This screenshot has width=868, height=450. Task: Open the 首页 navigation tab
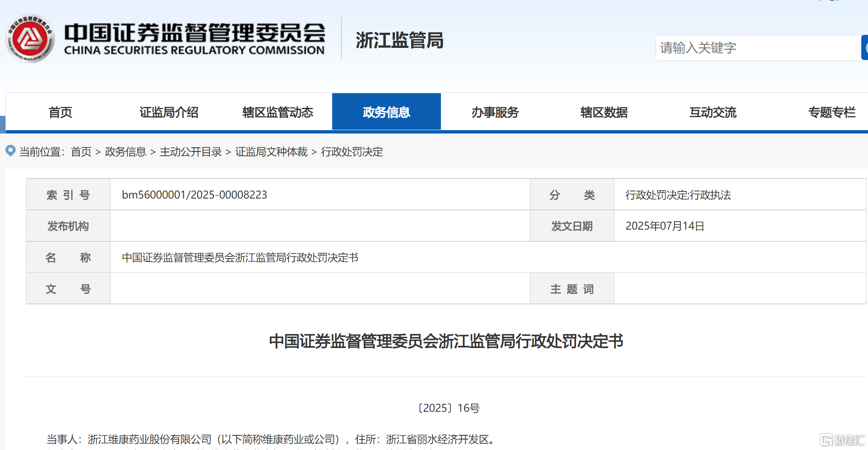[60, 112]
